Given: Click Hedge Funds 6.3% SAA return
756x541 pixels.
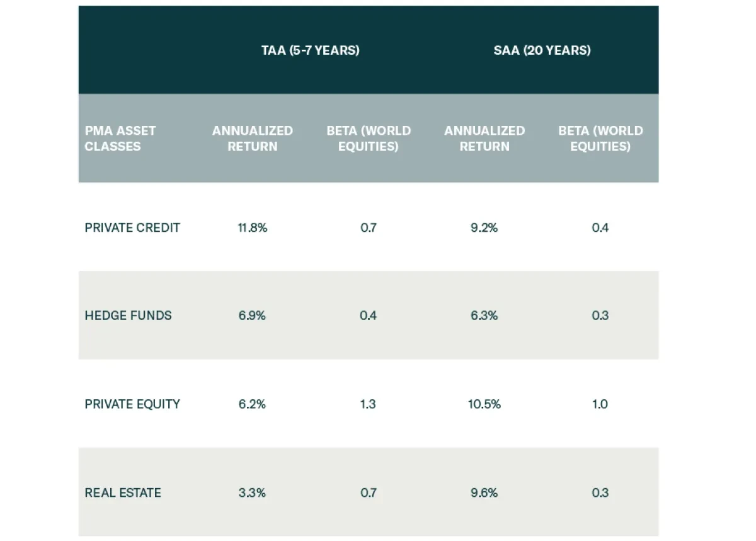Looking at the screenshot, I should pos(484,316).
